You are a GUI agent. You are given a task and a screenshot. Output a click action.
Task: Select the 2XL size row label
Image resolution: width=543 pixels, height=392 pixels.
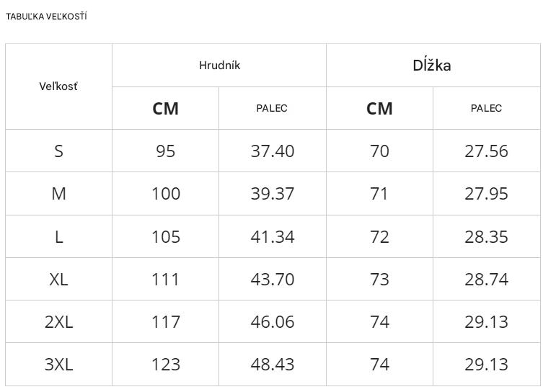[x=58, y=322]
